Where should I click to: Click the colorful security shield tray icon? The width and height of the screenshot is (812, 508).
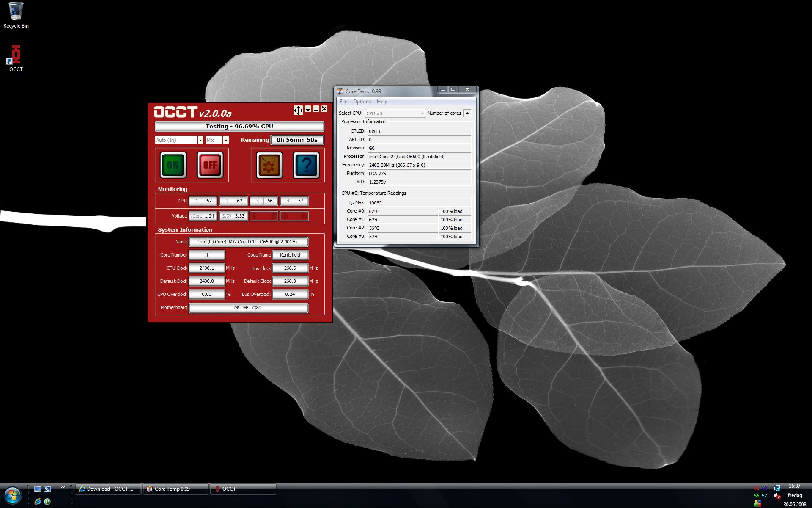(757, 504)
